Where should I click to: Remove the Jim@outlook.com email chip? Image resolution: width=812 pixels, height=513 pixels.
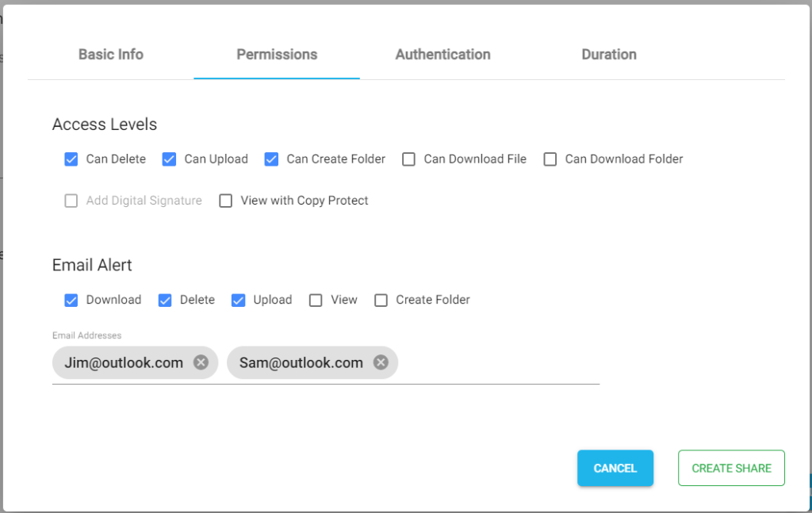coord(201,362)
